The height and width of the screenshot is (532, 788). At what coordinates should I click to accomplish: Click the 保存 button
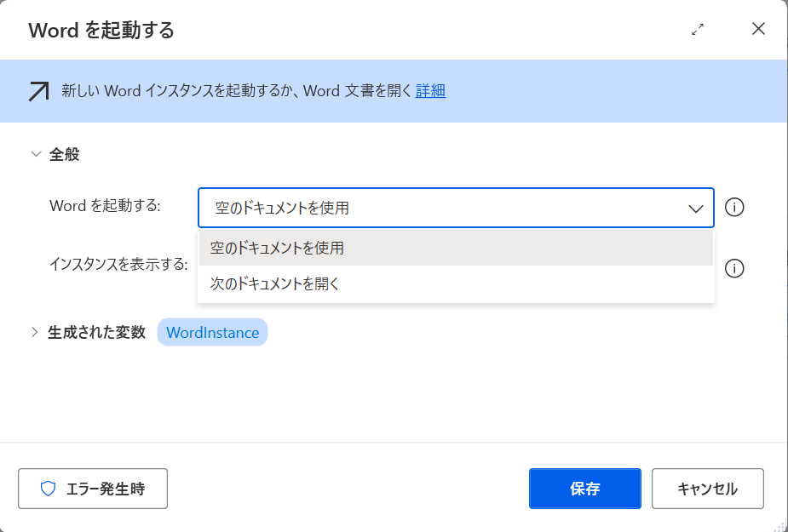click(585, 489)
